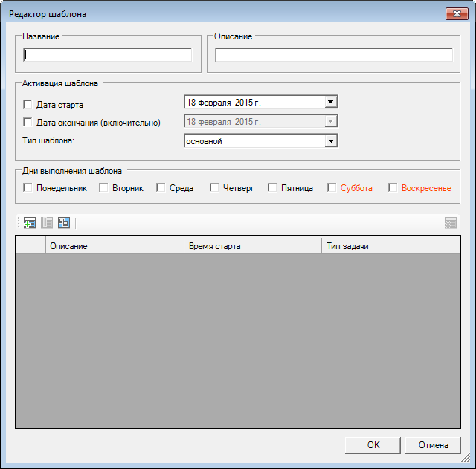
Task: Expand the Тип шаблона combo box
Action: point(331,140)
